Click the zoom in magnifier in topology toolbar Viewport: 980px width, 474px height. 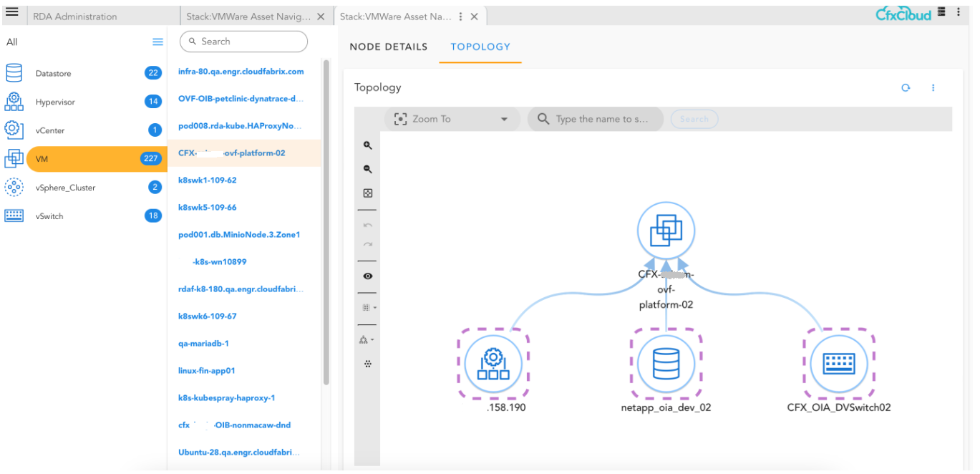(368, 145)
